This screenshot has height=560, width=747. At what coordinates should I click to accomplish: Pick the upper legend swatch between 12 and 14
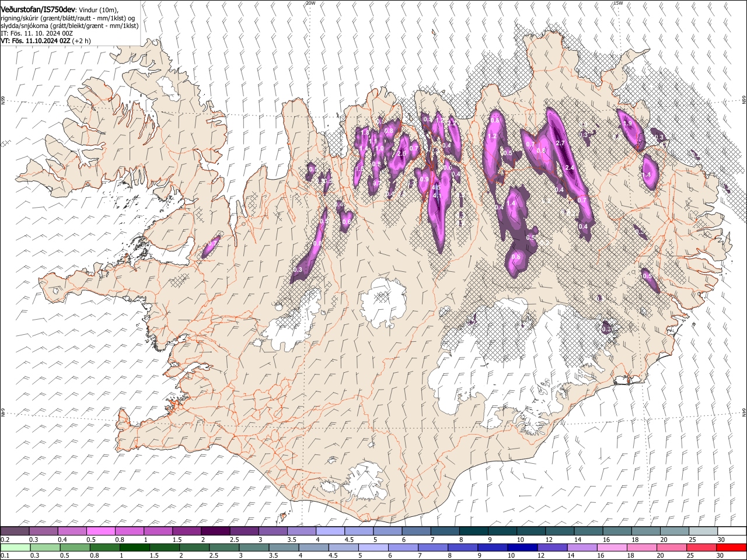(x=560, y=531)
